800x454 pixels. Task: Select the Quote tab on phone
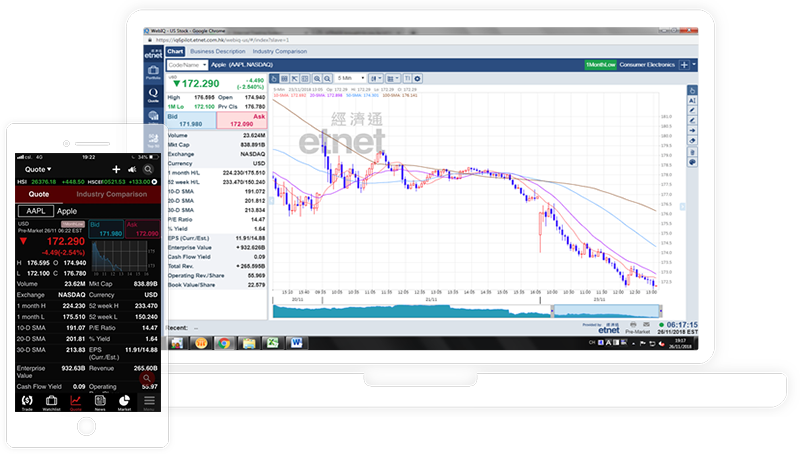coord(39,194)
